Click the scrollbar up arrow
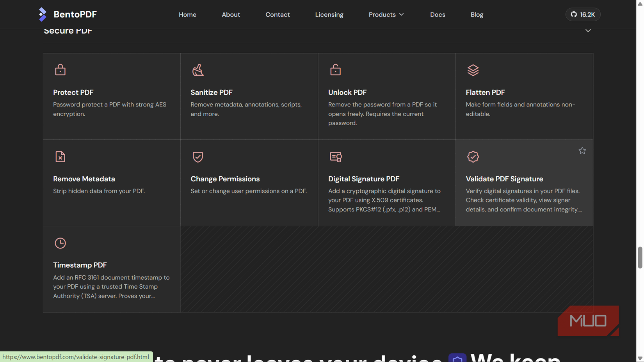 click(640, 3)
